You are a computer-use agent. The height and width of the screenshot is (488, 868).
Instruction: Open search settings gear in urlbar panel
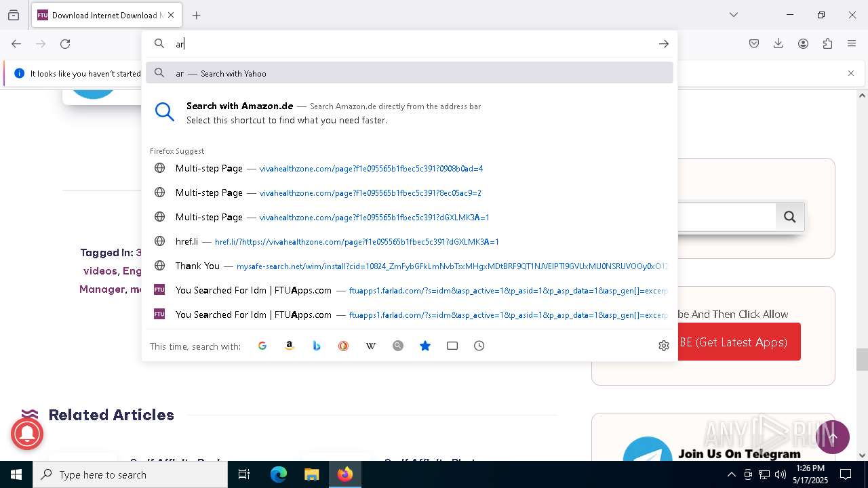click(x=664, y=346)
